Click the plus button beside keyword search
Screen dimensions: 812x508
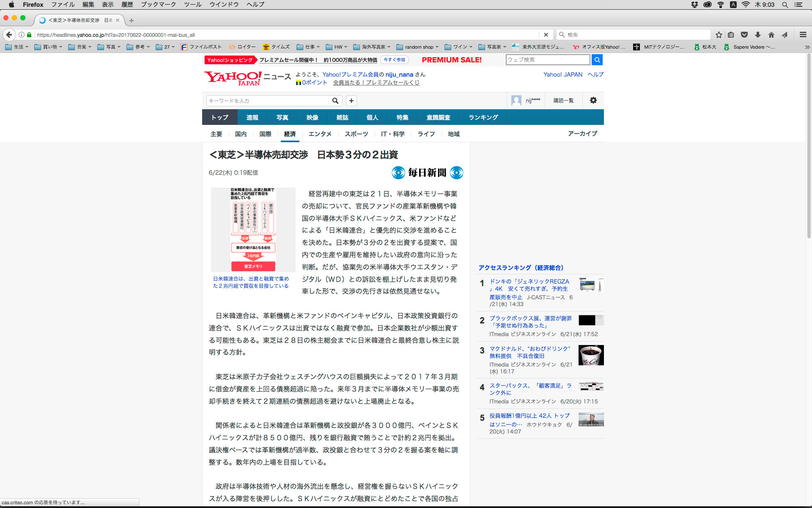click(351, 101)
